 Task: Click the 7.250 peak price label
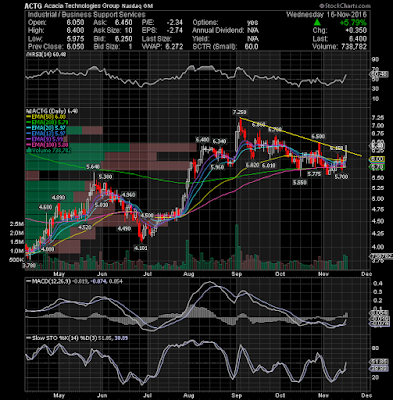tap(240, 113)
